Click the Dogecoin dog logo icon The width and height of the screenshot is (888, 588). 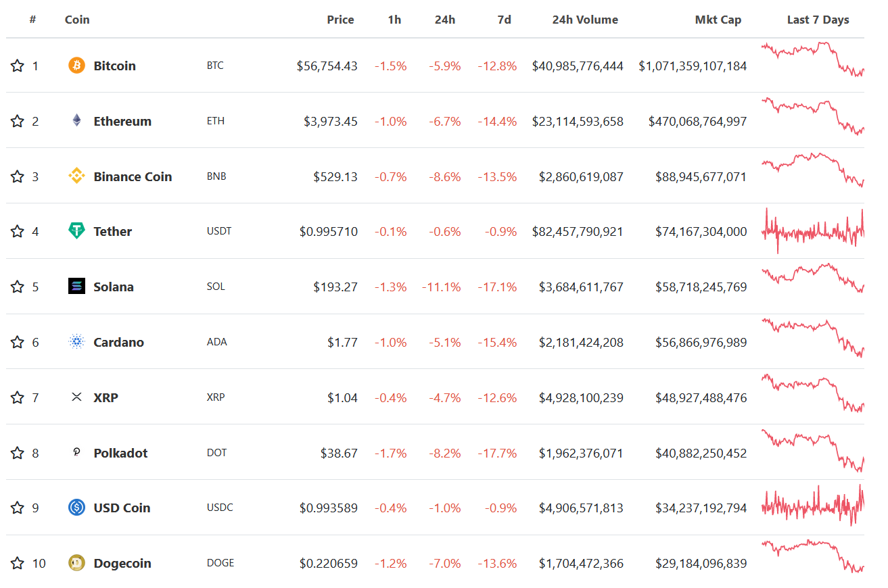(77, 563)
